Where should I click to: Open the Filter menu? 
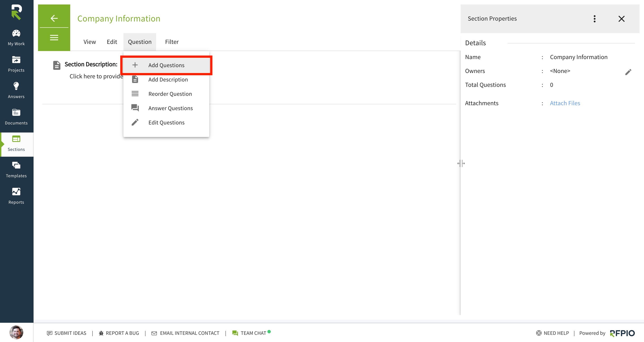(172, 42)
